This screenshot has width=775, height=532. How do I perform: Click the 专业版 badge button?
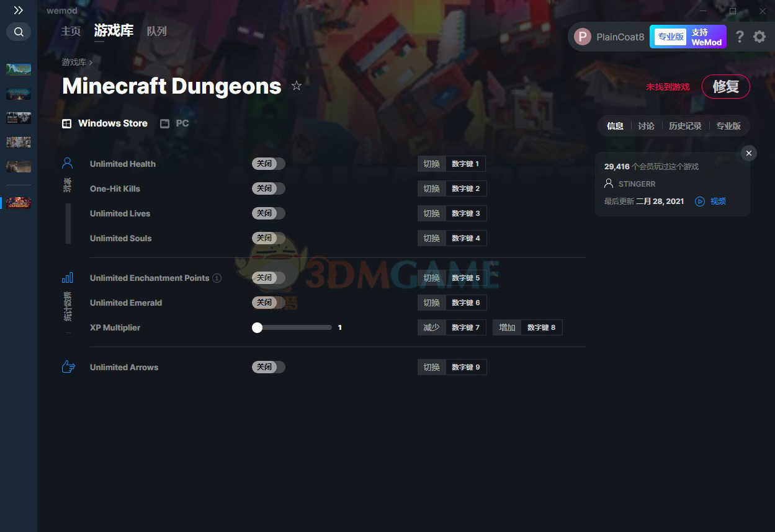click(x=670, y=37)
